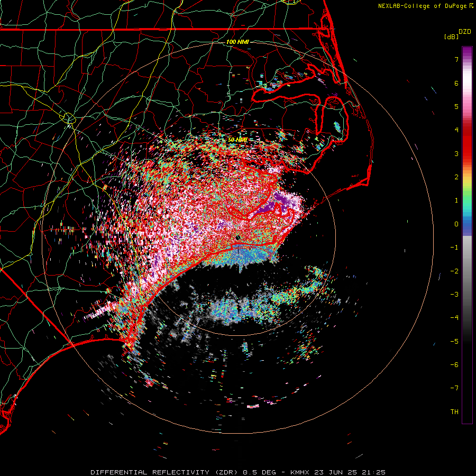Click the 5 tick label on the scale

(x=456, y=106)
